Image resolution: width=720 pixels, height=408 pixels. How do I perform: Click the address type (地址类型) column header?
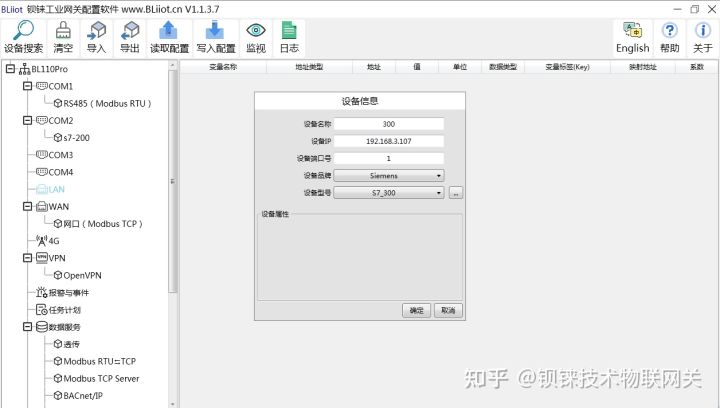click(309, 67)
